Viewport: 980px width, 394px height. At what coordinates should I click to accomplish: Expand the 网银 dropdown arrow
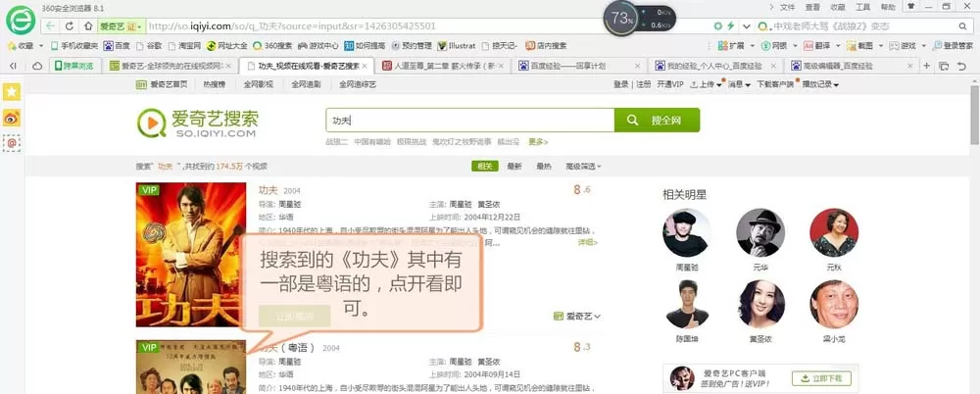pos(795,46)
